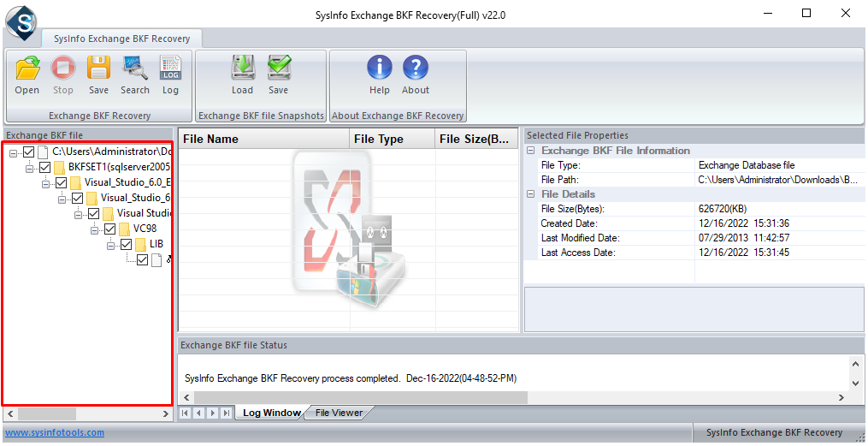
Task: Click file icon under LIB folder
Action: [156, 260]
